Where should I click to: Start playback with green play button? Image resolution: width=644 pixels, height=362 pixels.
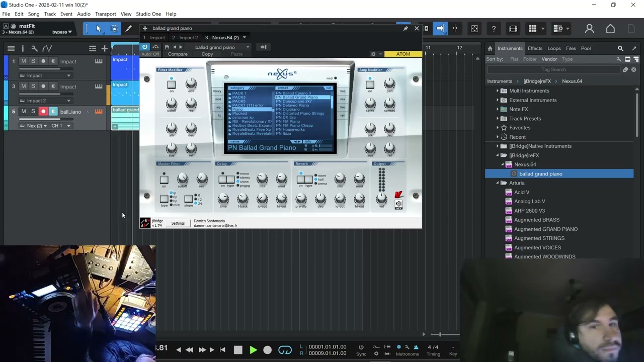coord(253,350)
